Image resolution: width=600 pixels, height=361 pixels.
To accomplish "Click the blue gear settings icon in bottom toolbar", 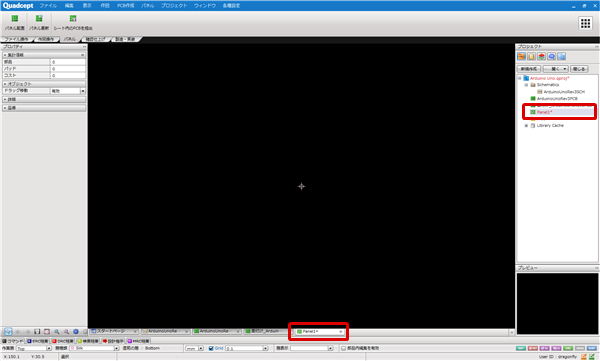I will tap(76, 332).
